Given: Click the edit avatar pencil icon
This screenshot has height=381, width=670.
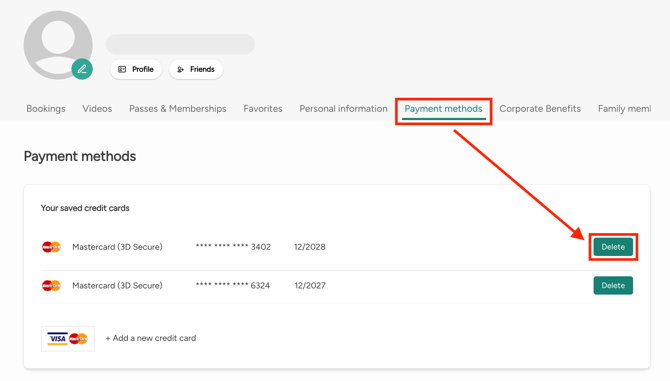Looking at the screenshot, I should [x=82, y=69].
